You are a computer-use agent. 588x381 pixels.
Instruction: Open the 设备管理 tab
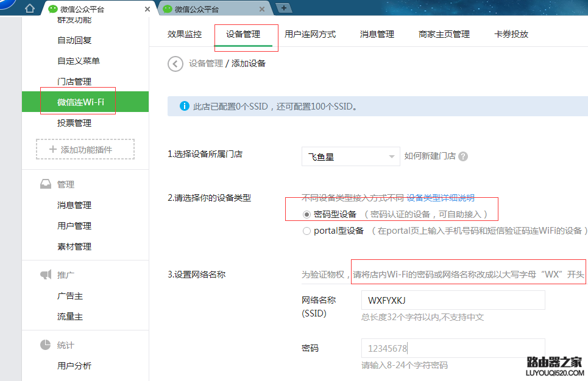tap(243, 35)
